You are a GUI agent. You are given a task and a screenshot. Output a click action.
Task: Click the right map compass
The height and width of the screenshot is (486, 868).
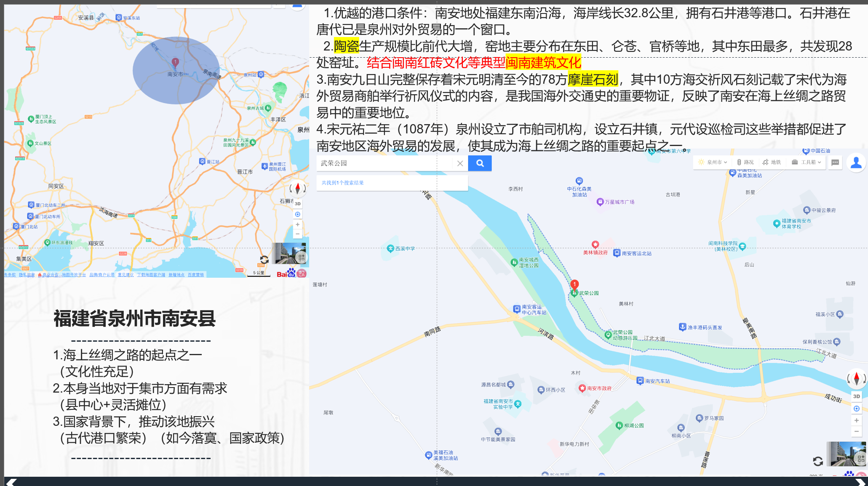856,379
